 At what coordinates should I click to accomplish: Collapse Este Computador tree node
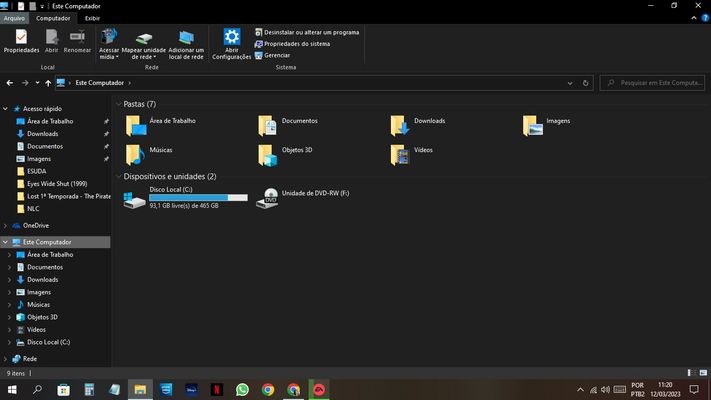click(5, 242)
